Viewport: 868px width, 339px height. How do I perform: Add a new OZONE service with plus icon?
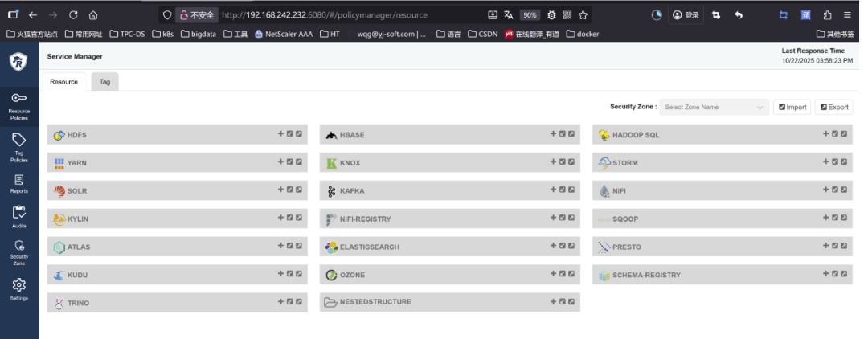(x=553, y=274)
